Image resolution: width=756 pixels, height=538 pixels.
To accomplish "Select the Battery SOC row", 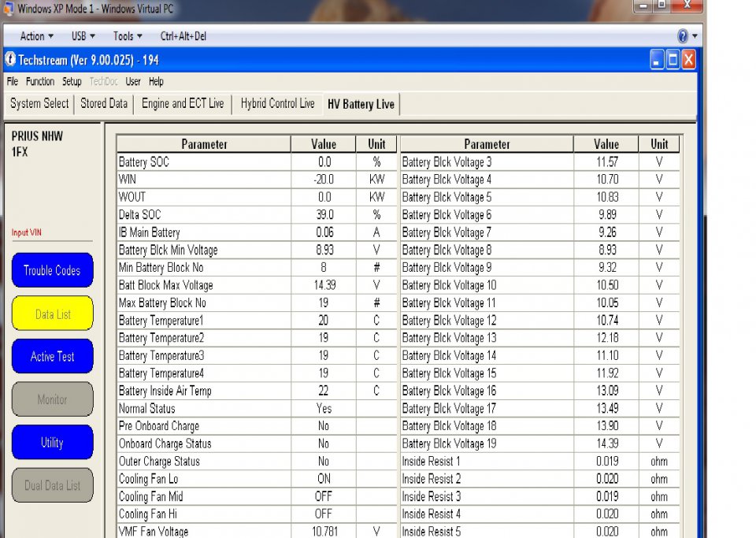I will point(257,162).
